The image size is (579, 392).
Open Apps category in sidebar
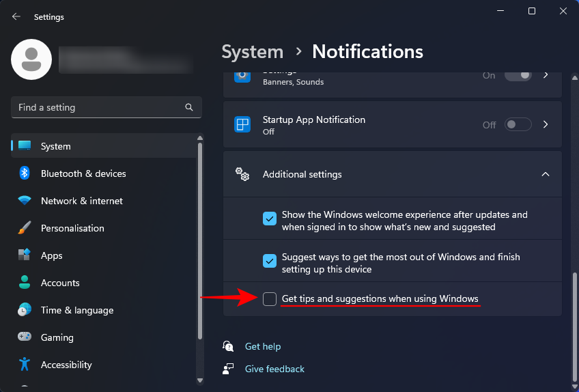coord(104,255)
